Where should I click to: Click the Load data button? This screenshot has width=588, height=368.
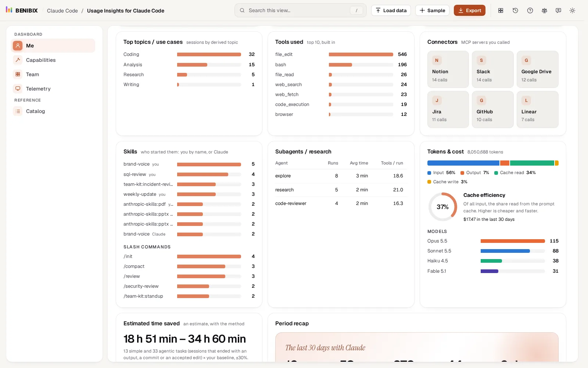point(391,10)
